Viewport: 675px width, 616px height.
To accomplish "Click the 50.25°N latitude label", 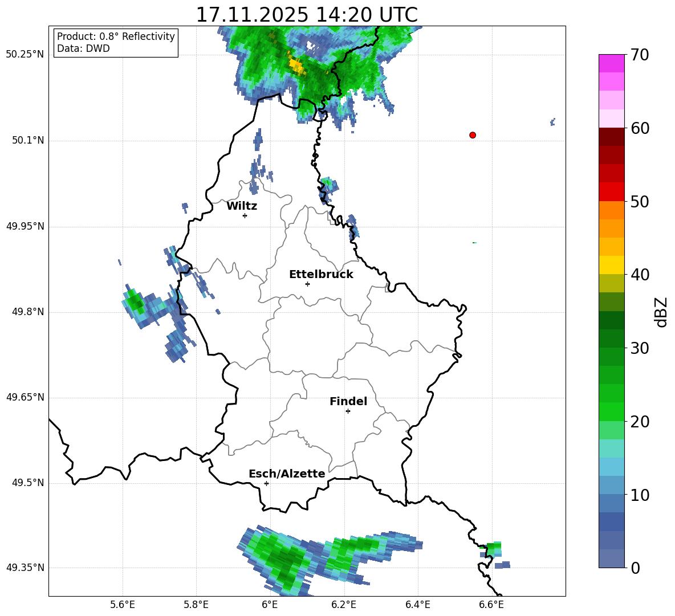I will (25, 55).
